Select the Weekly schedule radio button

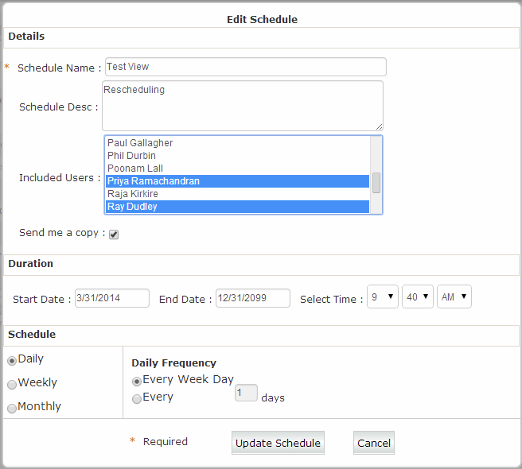(12, 384)
